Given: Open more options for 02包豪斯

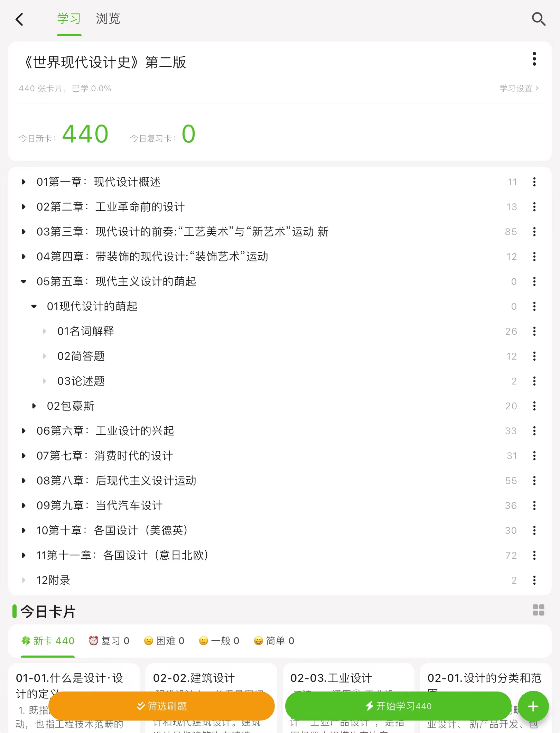Looking at the screenshot, I should tap(534, 406).
